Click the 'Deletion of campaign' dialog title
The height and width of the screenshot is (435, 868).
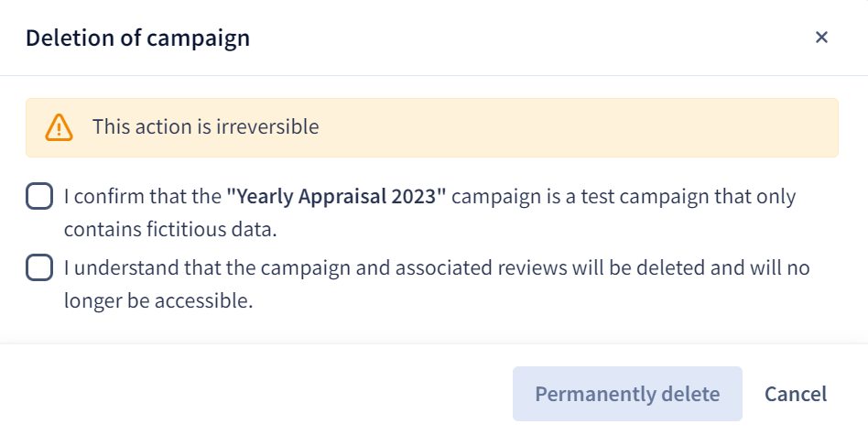(138, 38)
